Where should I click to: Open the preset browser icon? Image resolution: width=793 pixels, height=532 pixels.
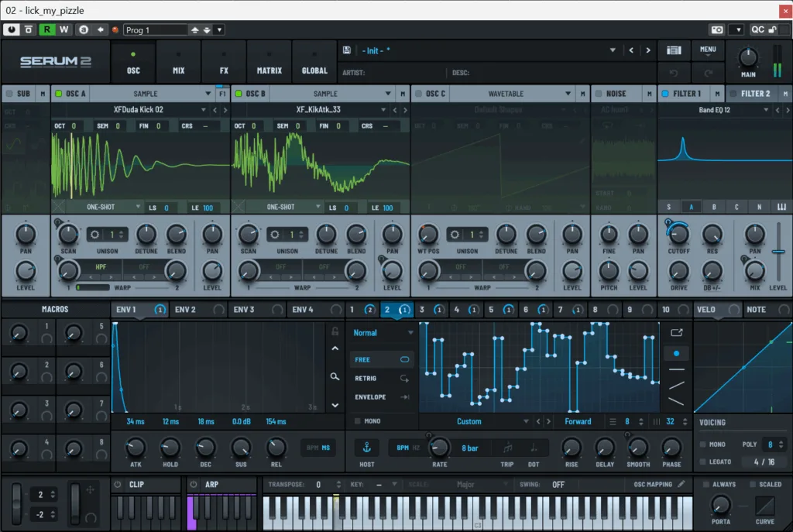click(x=674, y=50)
